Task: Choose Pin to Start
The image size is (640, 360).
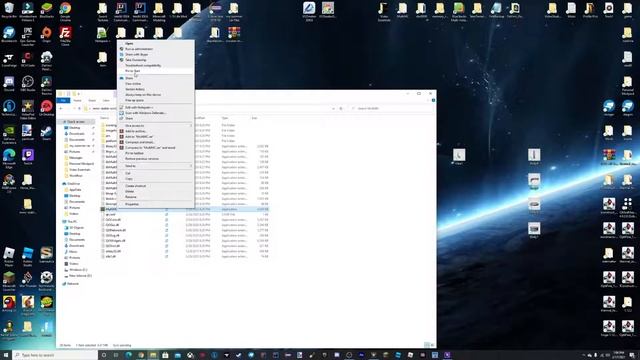Action: point(155,71)
